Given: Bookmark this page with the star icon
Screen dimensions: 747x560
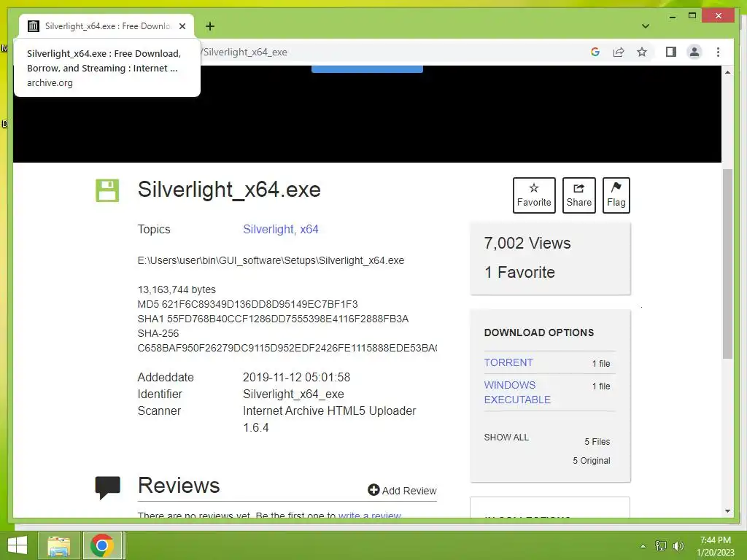Looking at the screenshot, I should pos(642,52).
